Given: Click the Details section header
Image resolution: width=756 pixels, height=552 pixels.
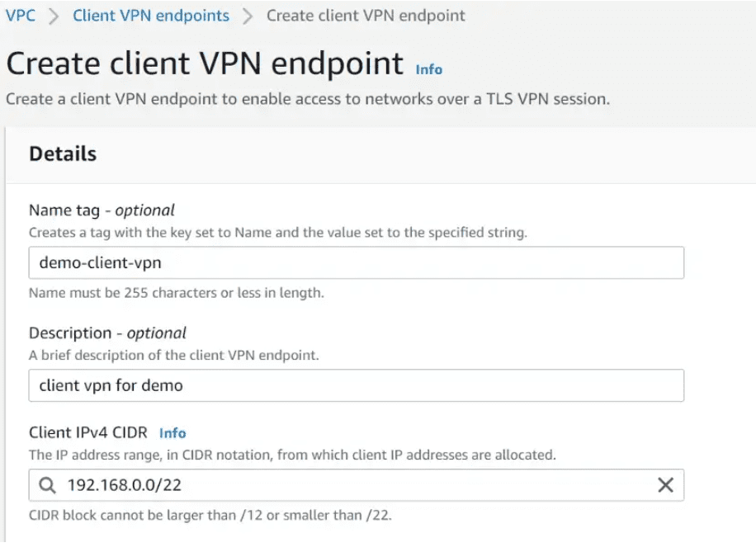Looking at the screenshot, I should [63, 153].
